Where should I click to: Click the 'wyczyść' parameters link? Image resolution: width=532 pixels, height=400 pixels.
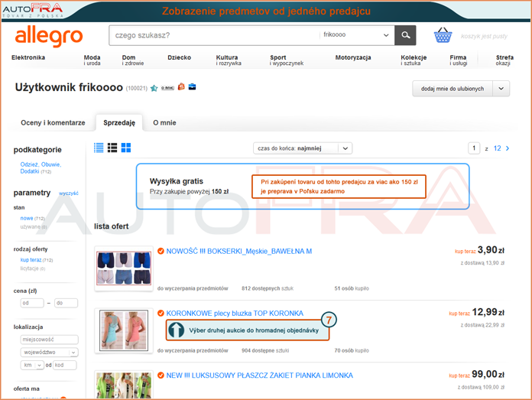69,193
